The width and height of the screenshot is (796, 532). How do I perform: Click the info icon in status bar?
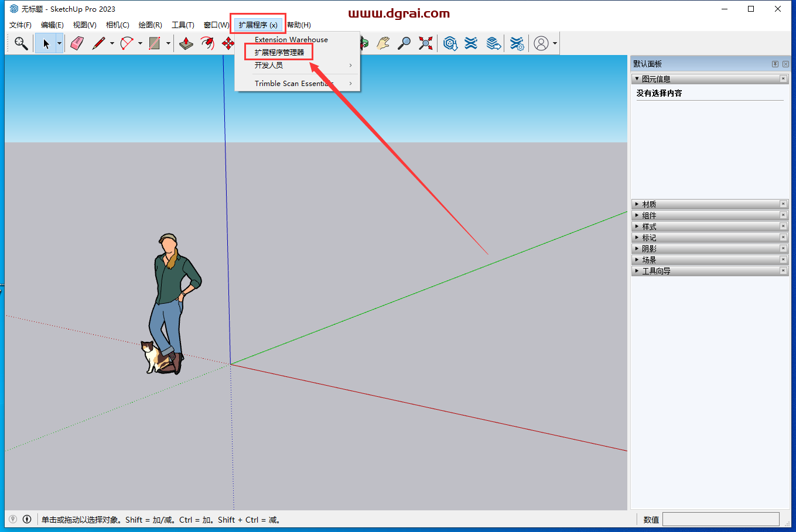tap(27, 519)
